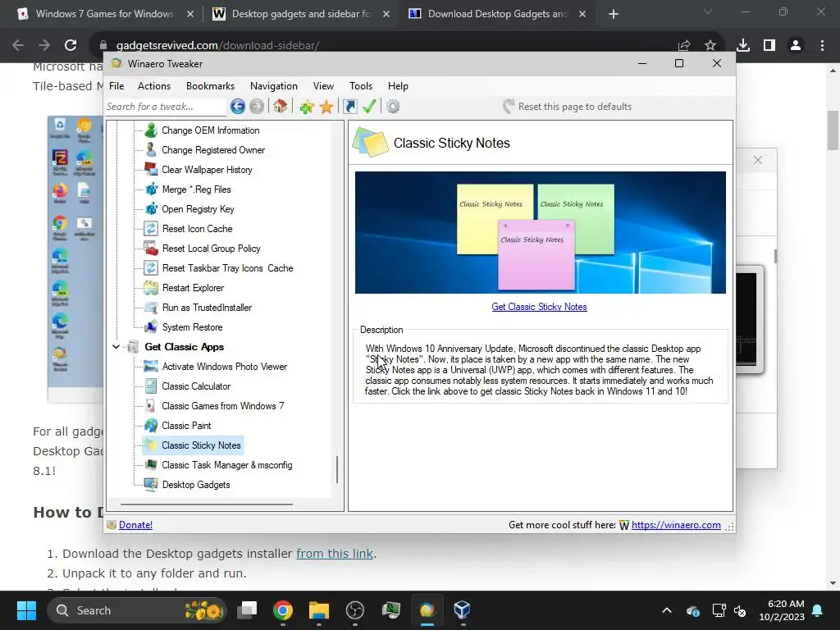
Task: Click the Get Classic Apps category icon
Action: 134,347
